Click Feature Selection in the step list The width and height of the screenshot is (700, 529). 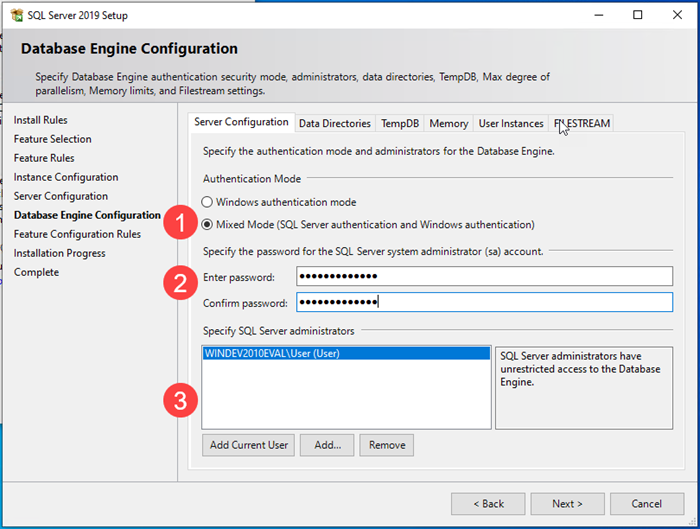pos(53,139)
